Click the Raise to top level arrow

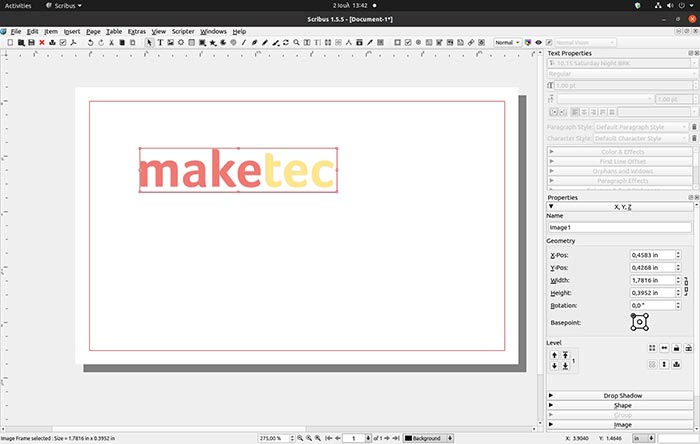point(565,355)
